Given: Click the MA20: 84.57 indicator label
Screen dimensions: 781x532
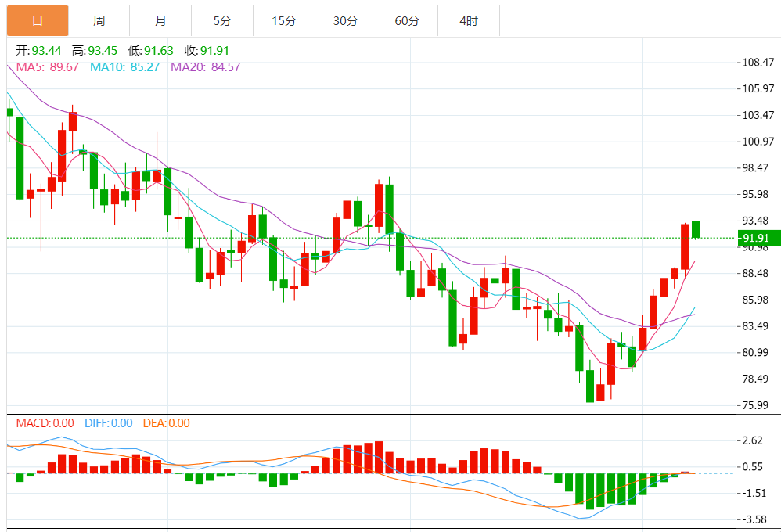Looking at the screenshot, I should (x=205, y=67).
